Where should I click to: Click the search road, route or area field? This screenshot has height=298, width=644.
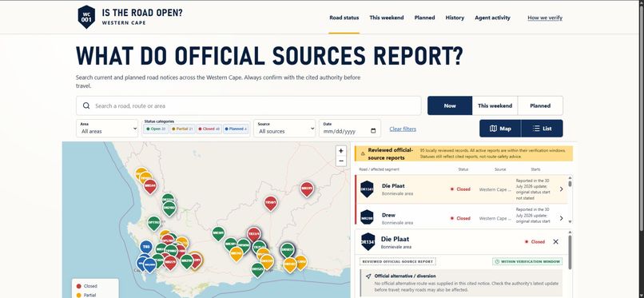pos(248,105)
